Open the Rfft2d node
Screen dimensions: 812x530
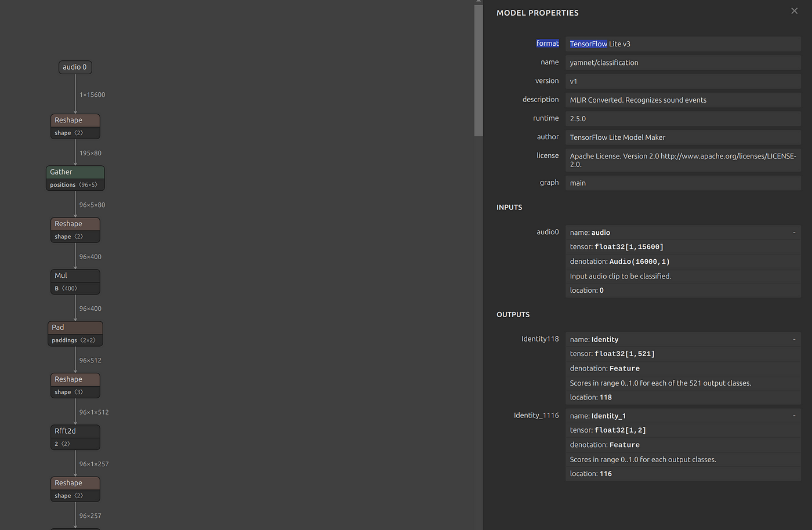(75, 431)
